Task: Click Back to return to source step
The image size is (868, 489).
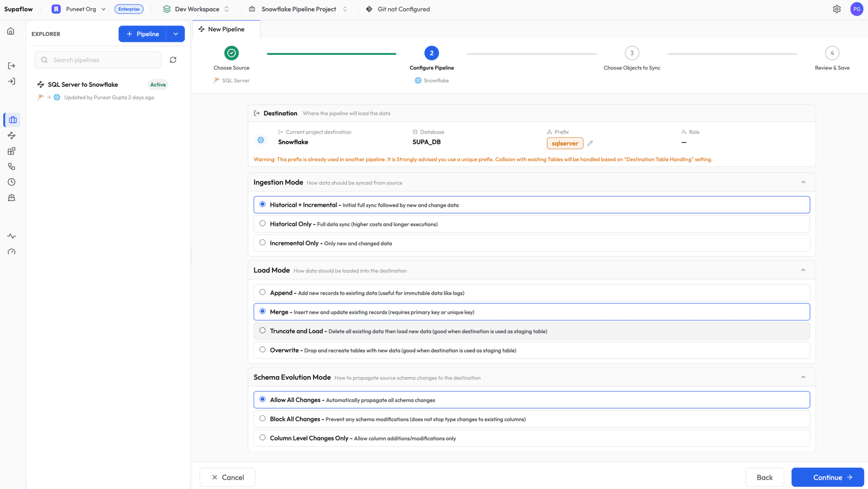Action: [764, 477]
